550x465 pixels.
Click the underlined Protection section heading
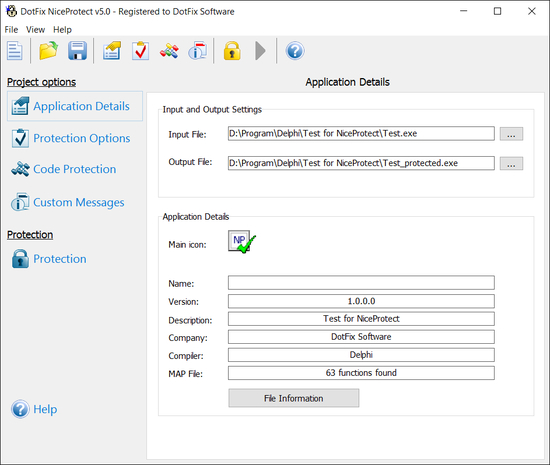click(30, 235)
